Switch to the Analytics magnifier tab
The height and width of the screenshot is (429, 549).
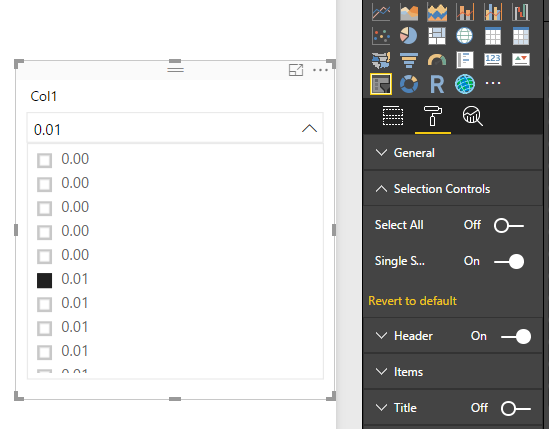[x=473, y=116]
